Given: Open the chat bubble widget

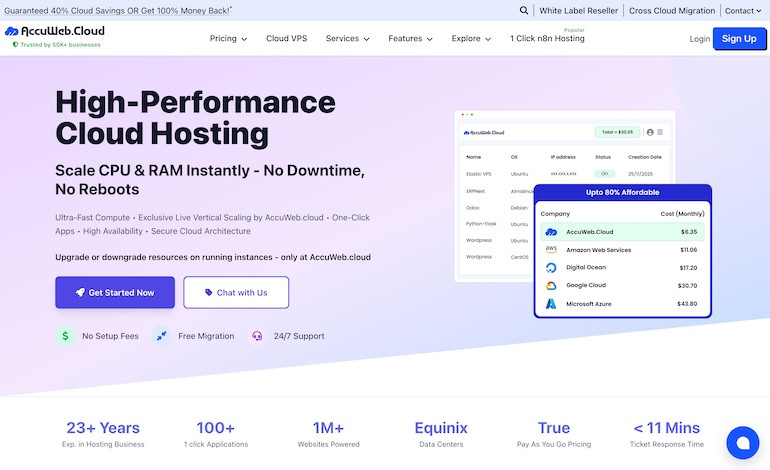Looking at the screenshot, I should pos(742,442).
